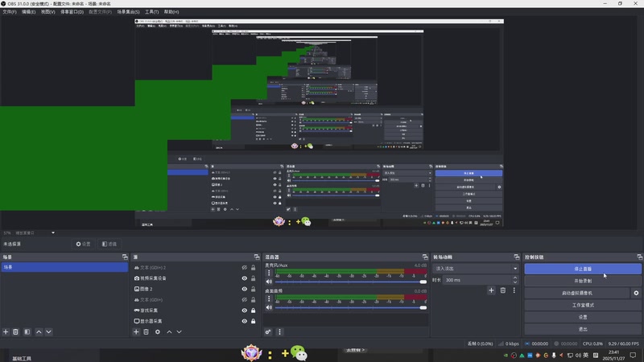Screen dimensions: 644x362
Task: Open source properties gear in Sources toolbar
Action: [158, 331]
